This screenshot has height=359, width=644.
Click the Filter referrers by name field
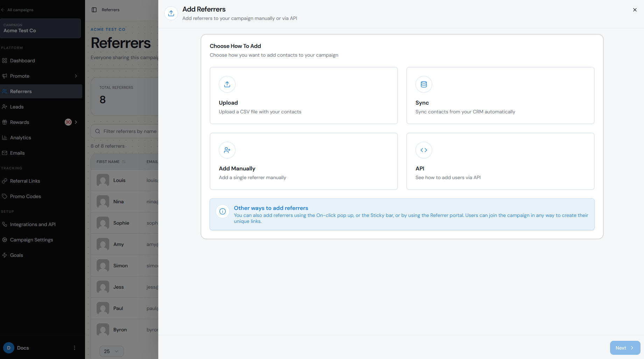click(x=125, y=131)
